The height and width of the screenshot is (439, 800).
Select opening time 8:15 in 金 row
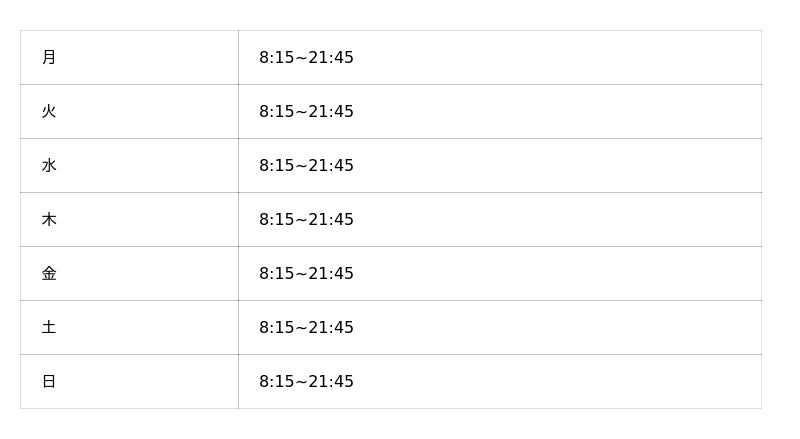tap(276, 274)
